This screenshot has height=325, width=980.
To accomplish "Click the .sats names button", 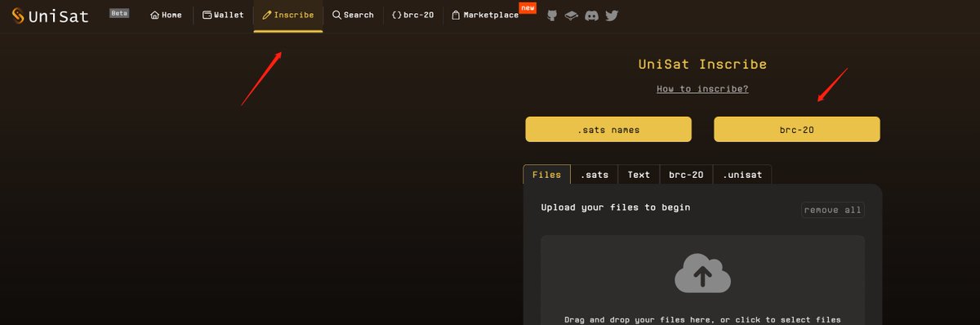I will point(608,129).
